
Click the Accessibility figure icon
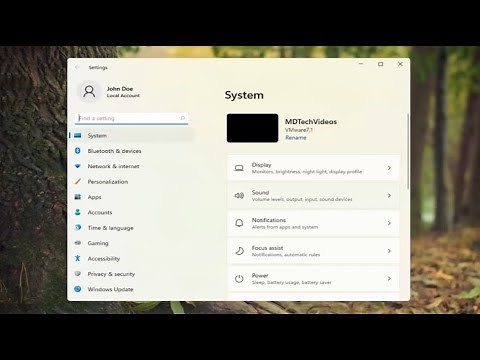78,258
